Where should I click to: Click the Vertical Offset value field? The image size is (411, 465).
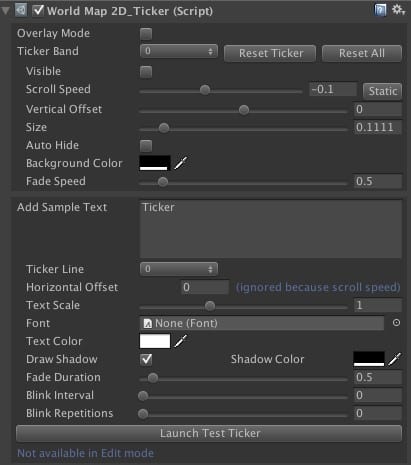coord(377,109)
